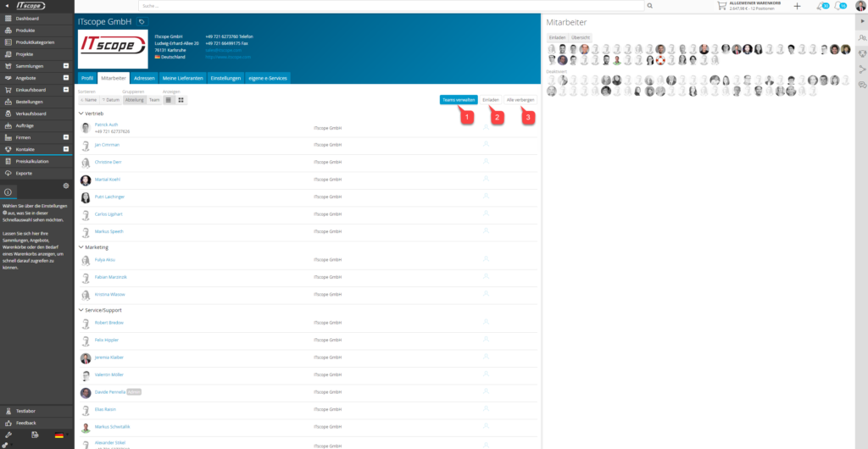Open the notifications bell showing 16
Viewport: 868px width, 449px height.
tap(840, 6)
